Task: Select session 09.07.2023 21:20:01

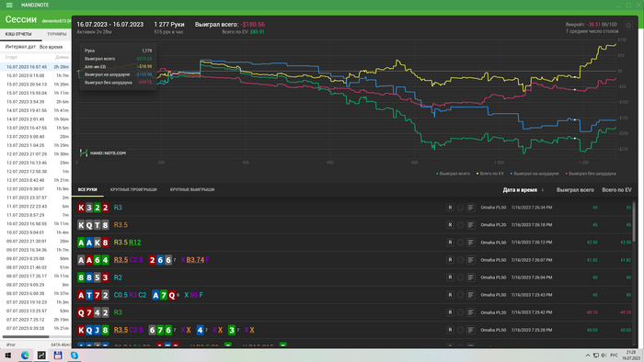Action: click(36, 241)
